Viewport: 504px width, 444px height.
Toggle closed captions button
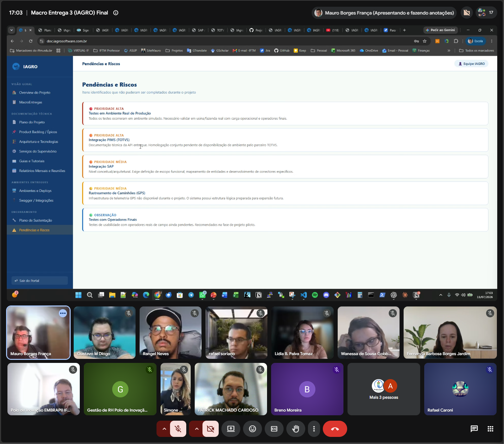coord(274,429)
